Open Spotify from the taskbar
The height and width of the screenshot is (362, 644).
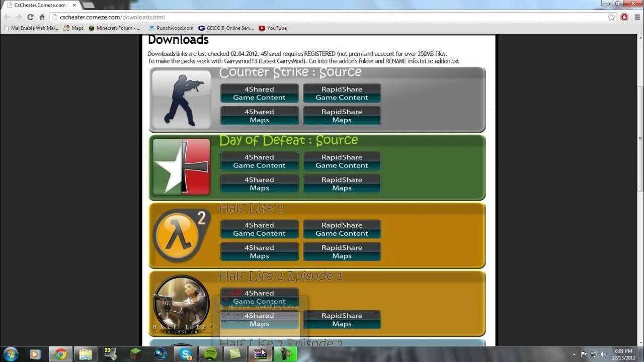pos(210,354)
